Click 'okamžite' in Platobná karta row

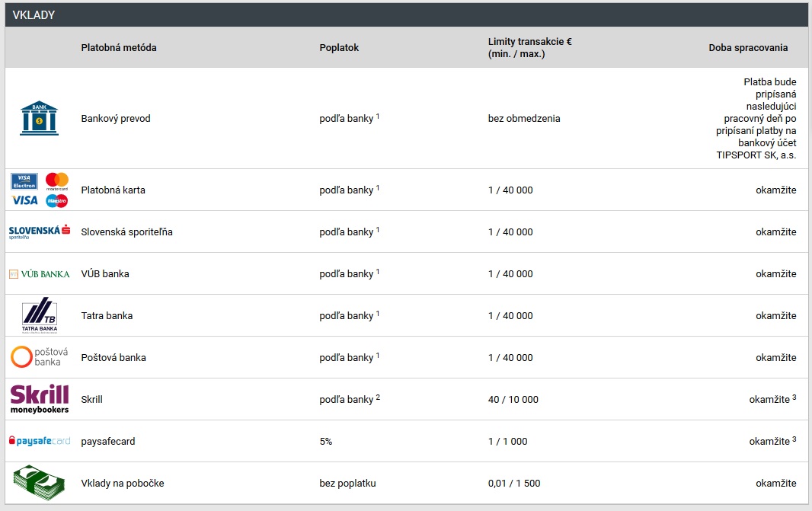point(775,190)
